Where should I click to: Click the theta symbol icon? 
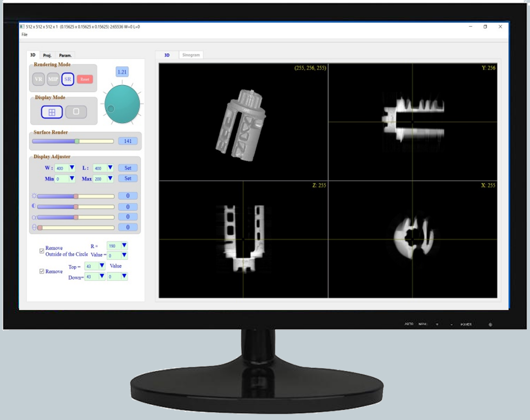[x=34, y=227]
